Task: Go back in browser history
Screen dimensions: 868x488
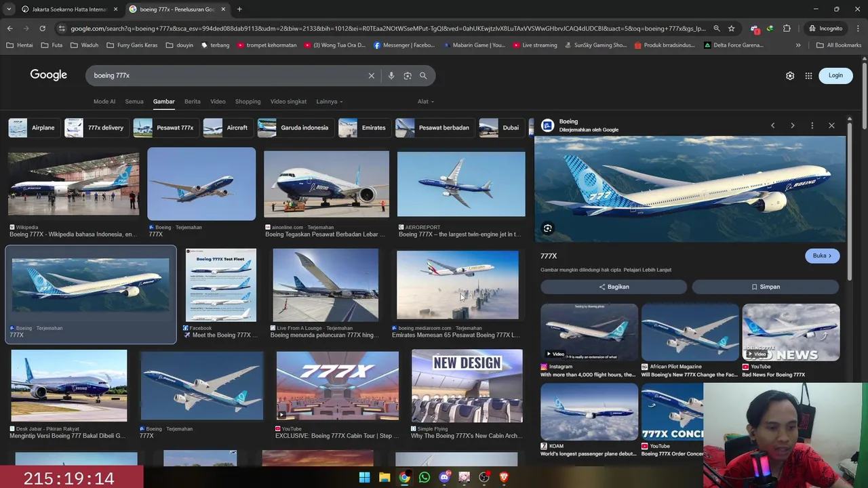Action: (9, 28)
